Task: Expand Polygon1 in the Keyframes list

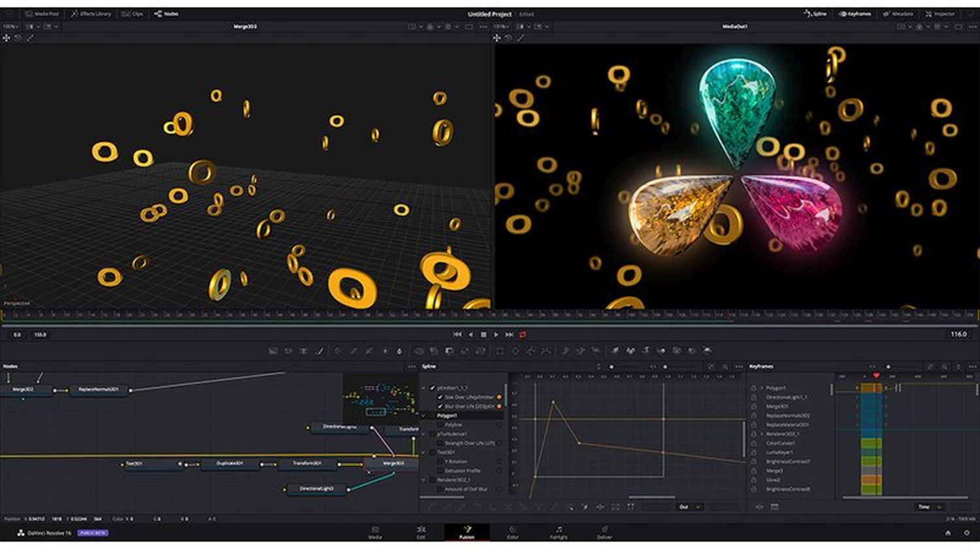Action: pyautogui.click(x=762, y=388)
